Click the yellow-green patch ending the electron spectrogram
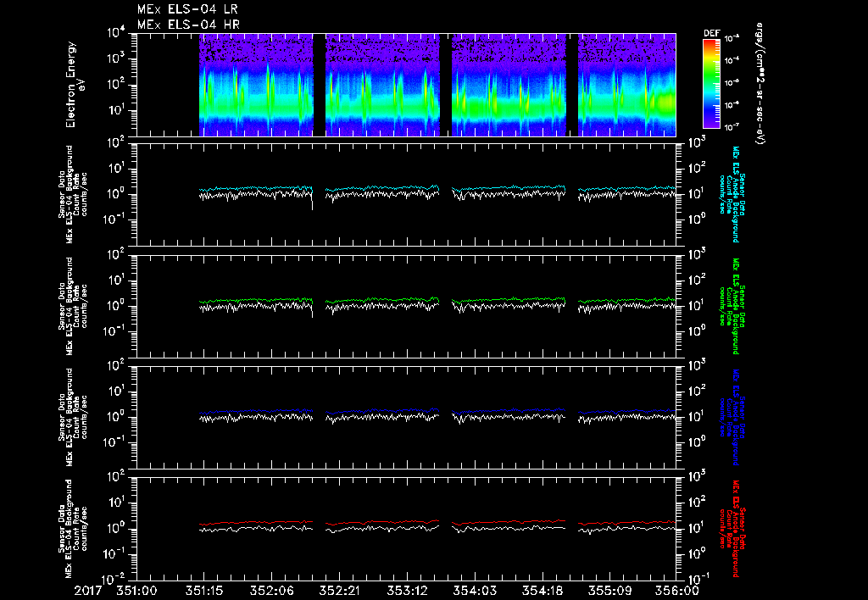 [665, 103]
